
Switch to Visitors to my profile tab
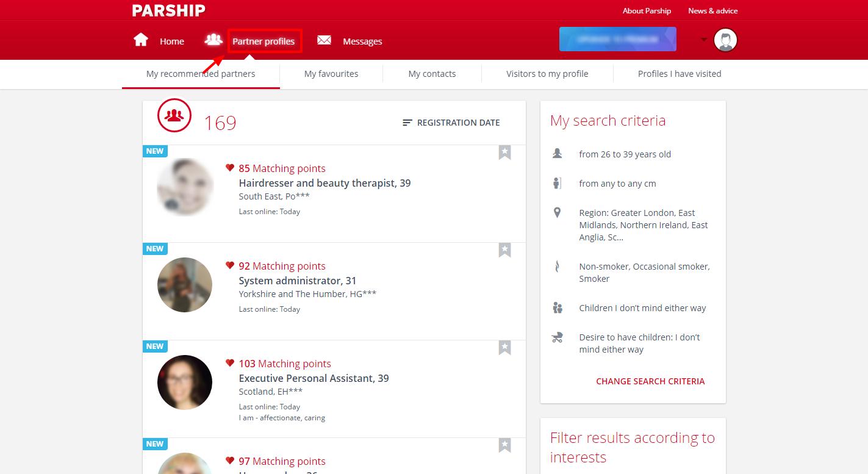click(547, 74)
